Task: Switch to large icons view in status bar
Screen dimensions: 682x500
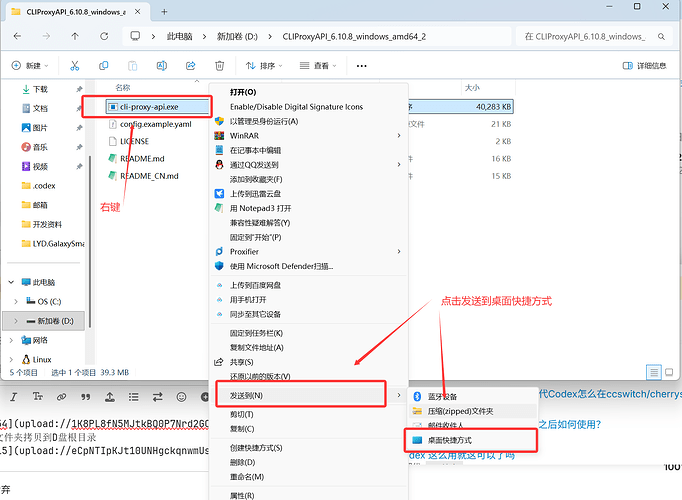Action: [669, 372]
